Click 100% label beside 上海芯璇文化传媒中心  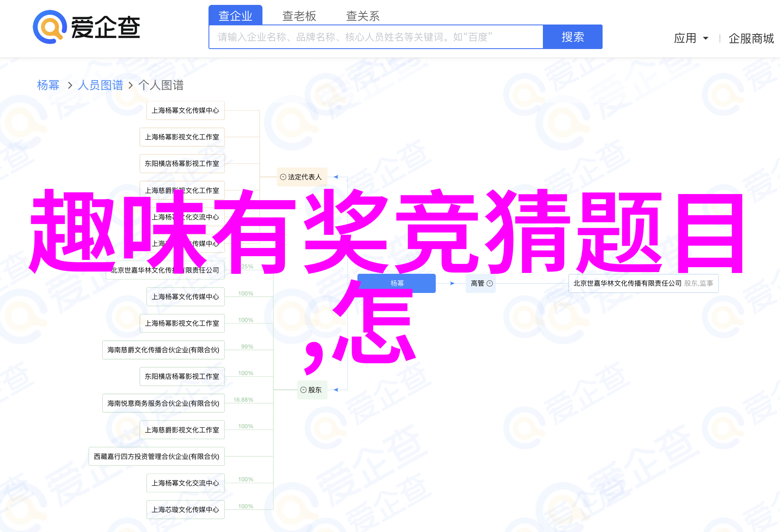coord(246,506)
